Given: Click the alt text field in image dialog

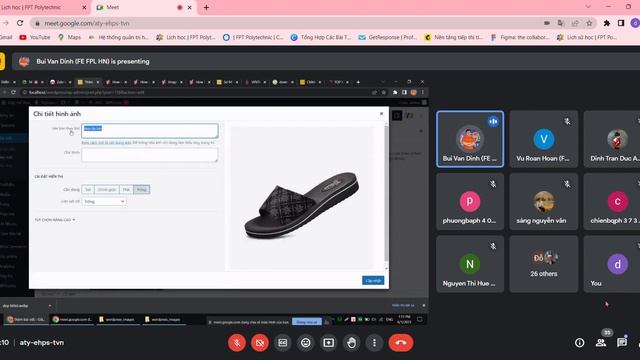Looking at the screenshot, I should 150,131.
